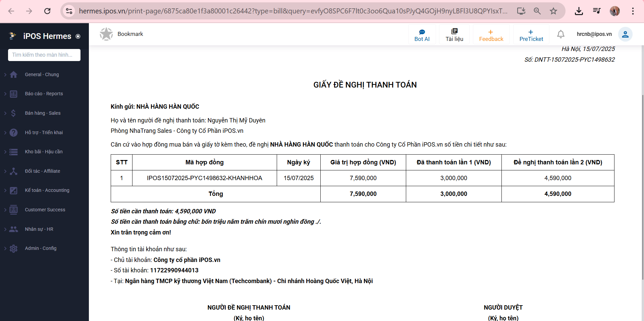Screen dimensions: 644x321
Task: Open the Bán hàng - Sales dollar icon
Action: (13, 113)
